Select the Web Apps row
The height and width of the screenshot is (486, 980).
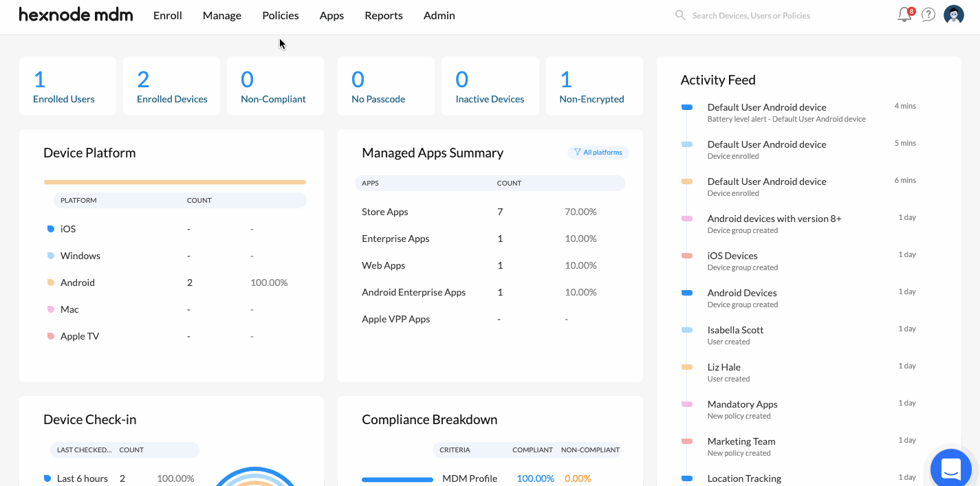[490, 265]
